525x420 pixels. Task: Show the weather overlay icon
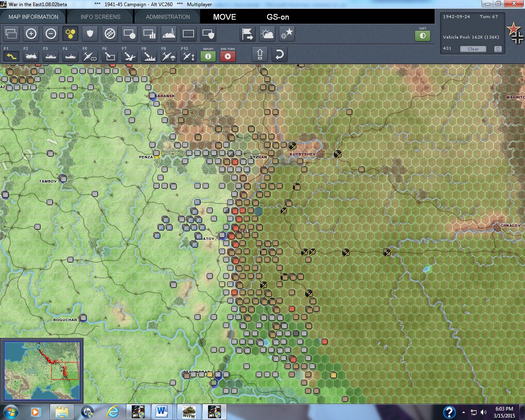[x=267, y=34]
